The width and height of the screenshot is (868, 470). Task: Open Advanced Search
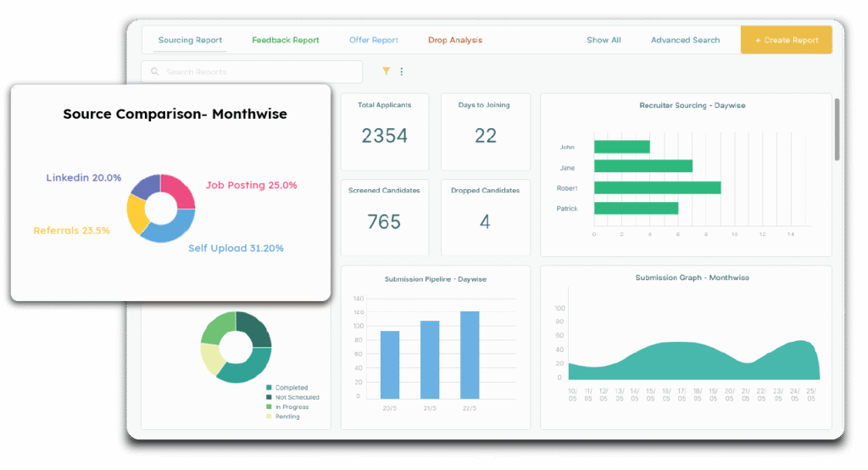click(x=685, y=40)
